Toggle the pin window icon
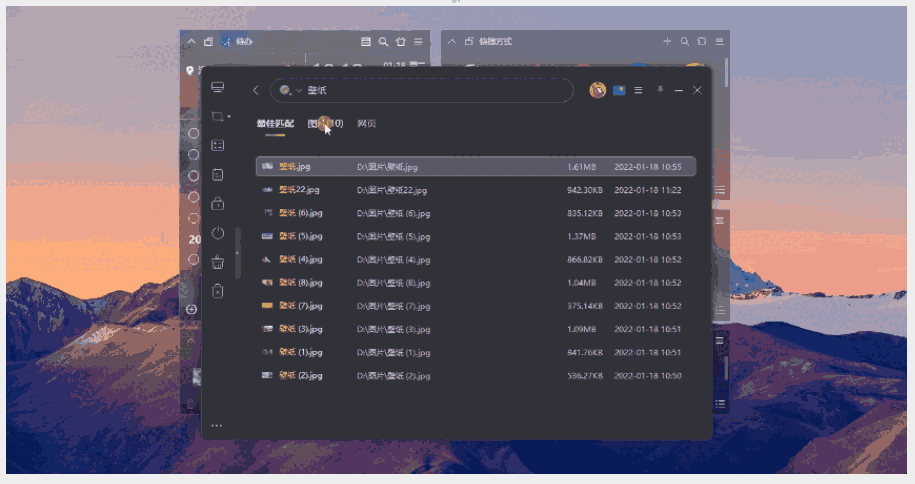Image resolution: width=915 pixels, height=484 pixels. coord(659,90)
